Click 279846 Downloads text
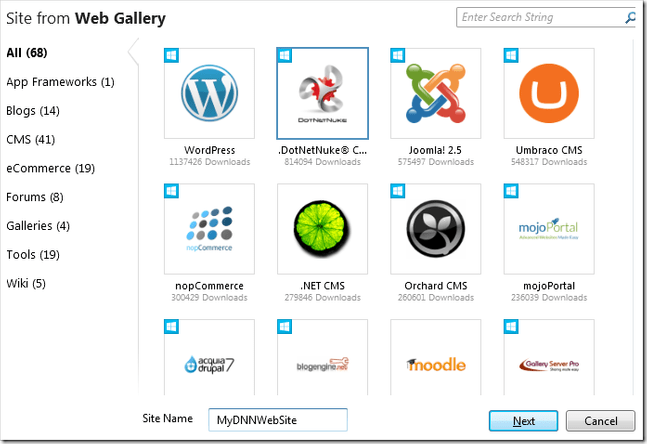 [x=322, y=298]
